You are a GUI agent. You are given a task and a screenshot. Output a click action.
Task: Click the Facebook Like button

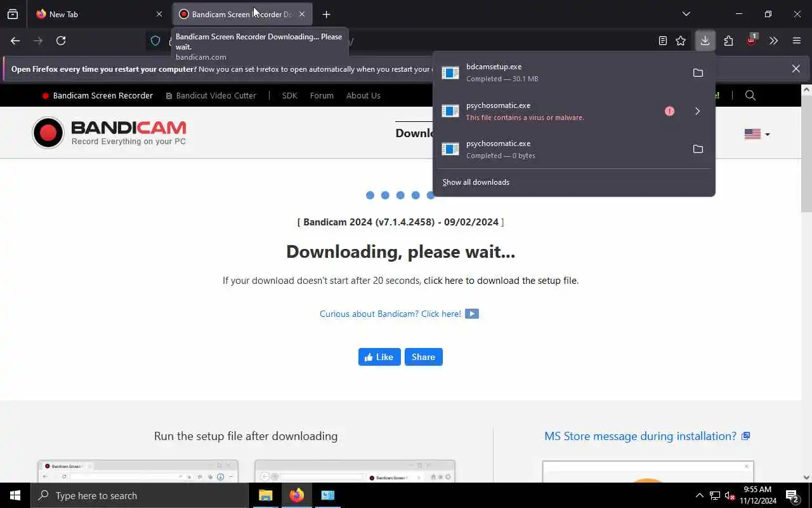[x=379, y=357]
